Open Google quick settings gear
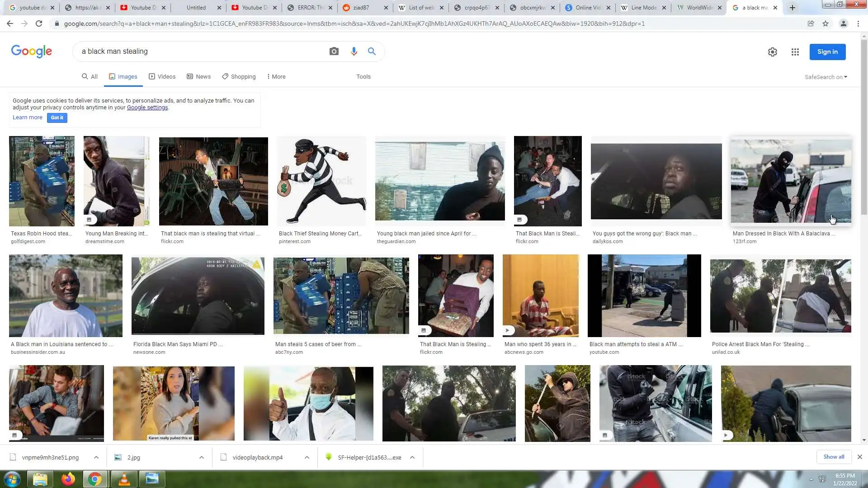This screenshot has height=488, width=868. (x=772, y=52)
